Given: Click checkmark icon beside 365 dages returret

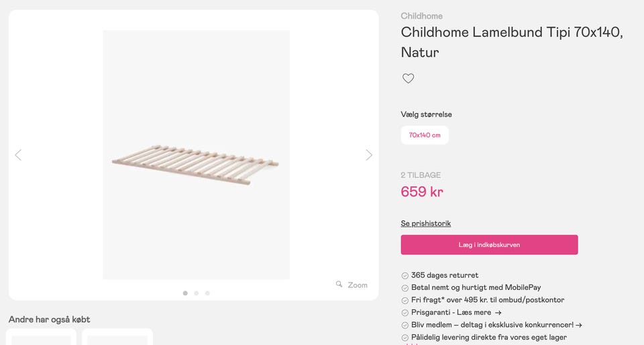Looking at the screenshot, I should coord(405,276).
